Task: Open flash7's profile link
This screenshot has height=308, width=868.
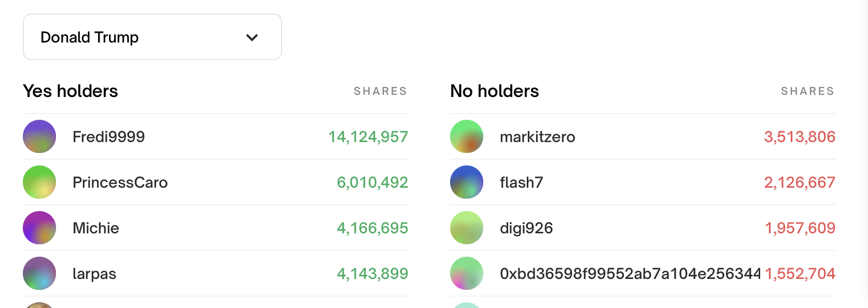Action: point(522,183)
